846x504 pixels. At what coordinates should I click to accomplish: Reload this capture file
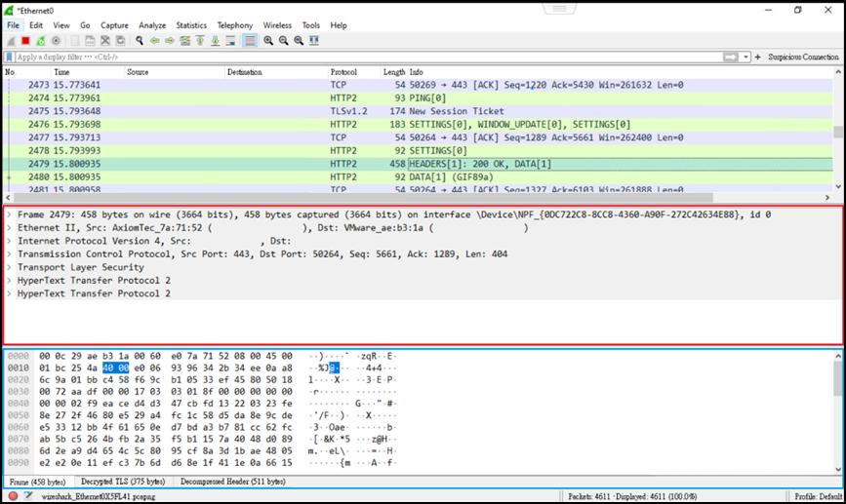pos(120,41)
